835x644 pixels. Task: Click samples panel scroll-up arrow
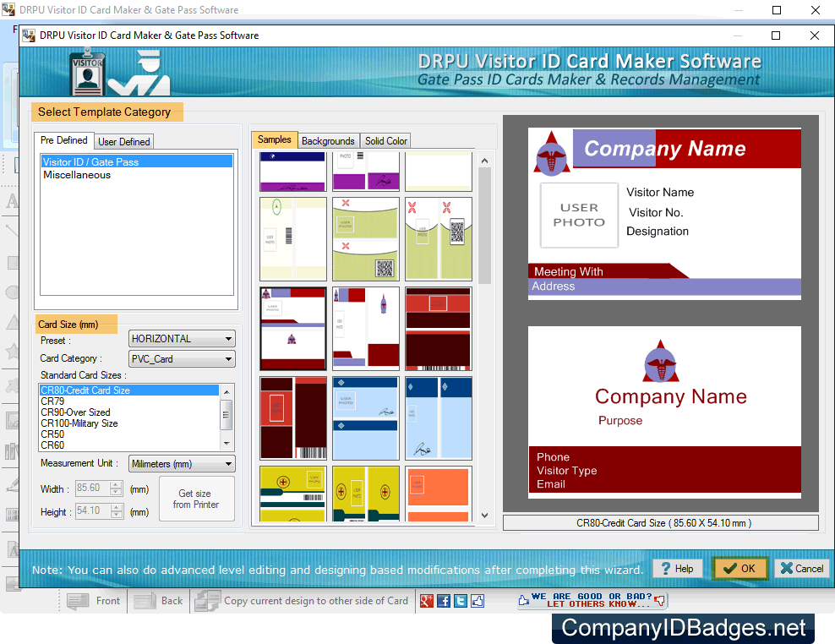(x=484, y=161)
